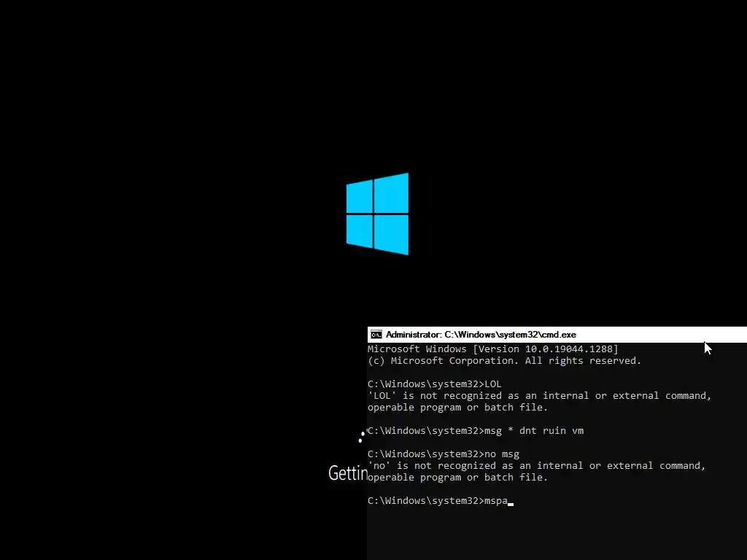Click the partially hidden 'Gettin' setup text
The width and height of the screenshot is (747, 560).
pos(348,473)
